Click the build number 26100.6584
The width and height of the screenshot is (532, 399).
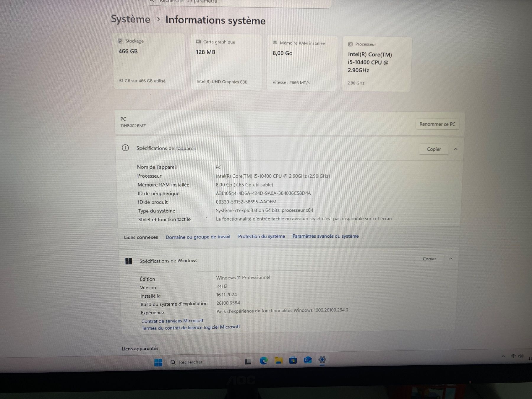coord(228,303)
